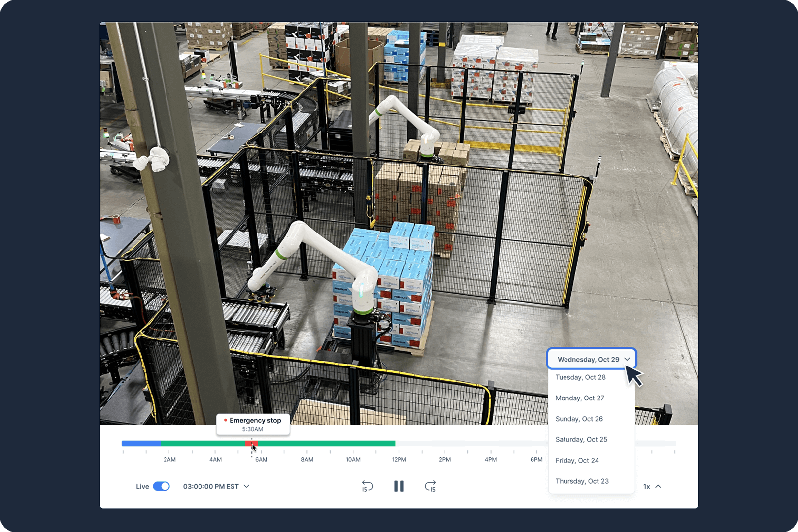This screenshot has height=532, width=798.
Task: Click the rewind 15 seconds icon
Action: click(x=367, y=487)
